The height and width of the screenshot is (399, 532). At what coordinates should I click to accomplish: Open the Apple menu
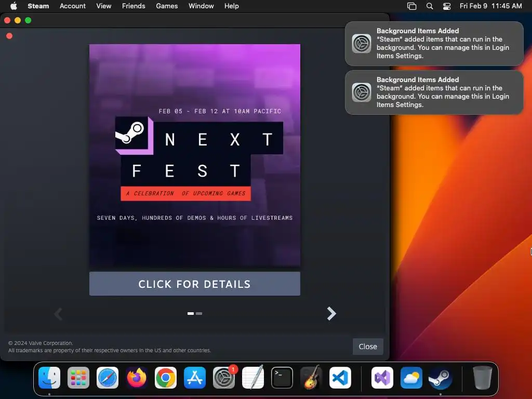pyautogui.click(x=14, y=6)
